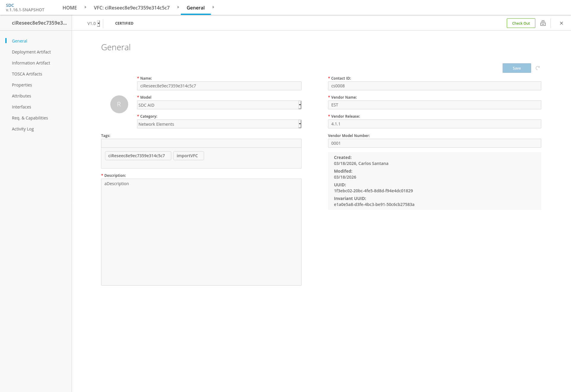Click breadcrumb arrow after General tab
The width and height of the screenshot is (571, 392).
(213, 7)
